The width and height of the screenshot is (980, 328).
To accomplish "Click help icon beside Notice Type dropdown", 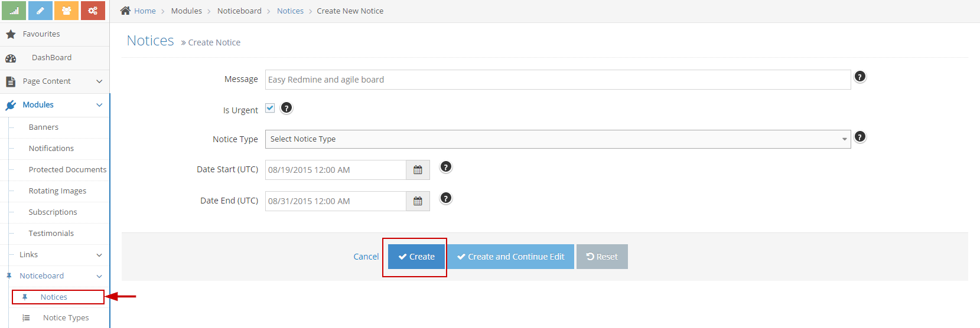I will [x=860, y=137].
